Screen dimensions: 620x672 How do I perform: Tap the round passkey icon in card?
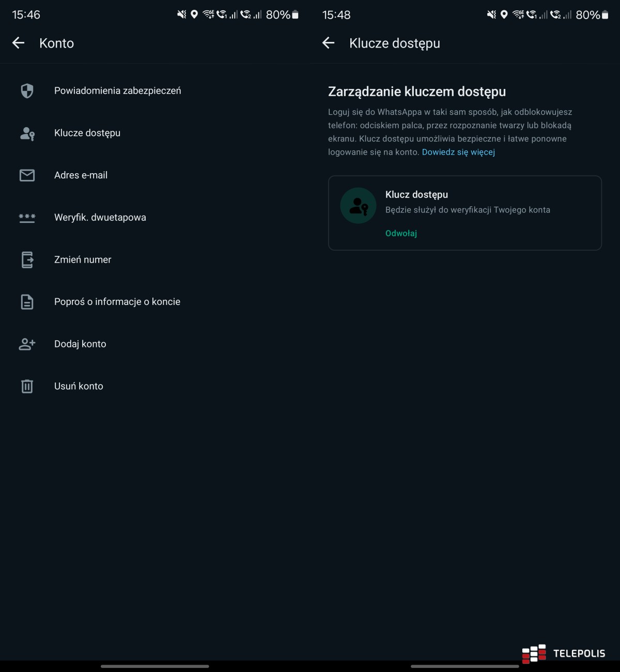[x=358, y=206]
